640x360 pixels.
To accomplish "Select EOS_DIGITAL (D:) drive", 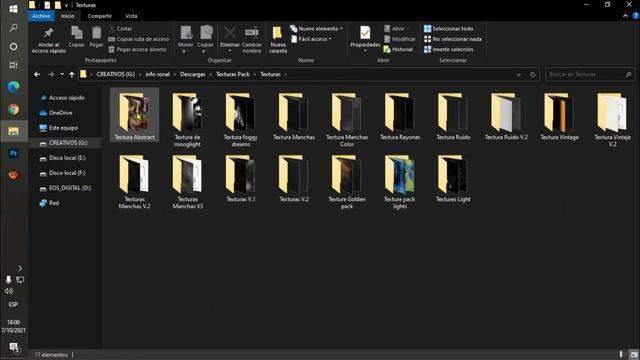I will point(65,188).
